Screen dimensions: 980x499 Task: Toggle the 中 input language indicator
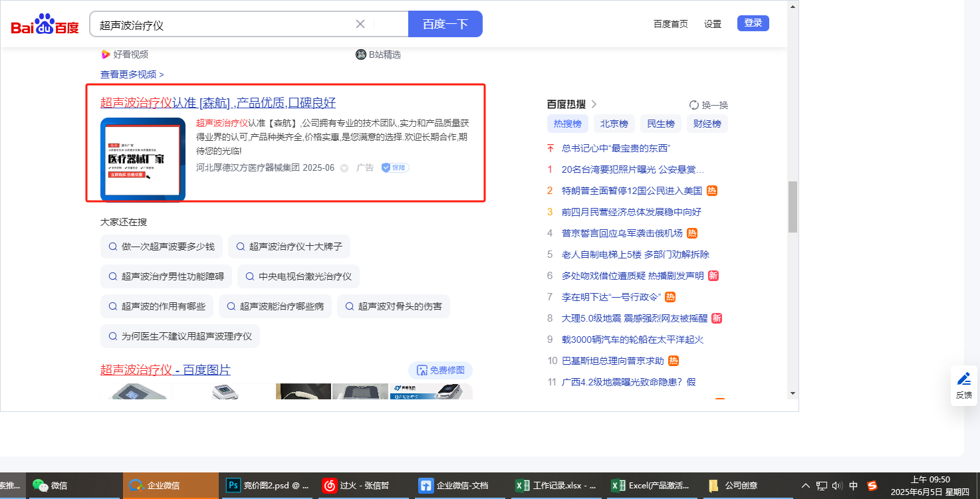click(x=854, y=486)
